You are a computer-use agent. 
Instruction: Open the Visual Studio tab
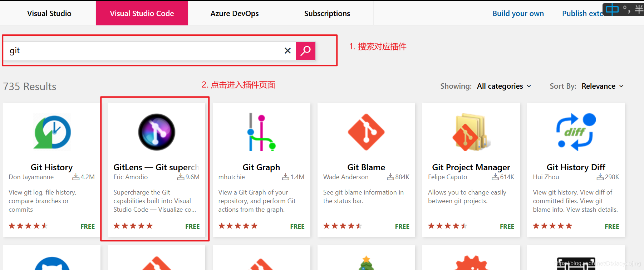point(49,13)
